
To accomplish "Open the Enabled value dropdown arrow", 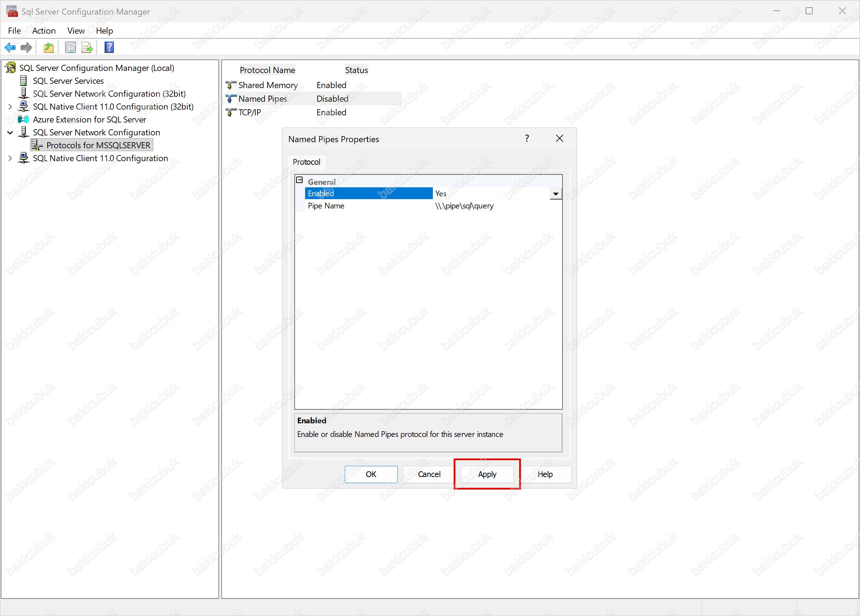I will pos(556,194).
